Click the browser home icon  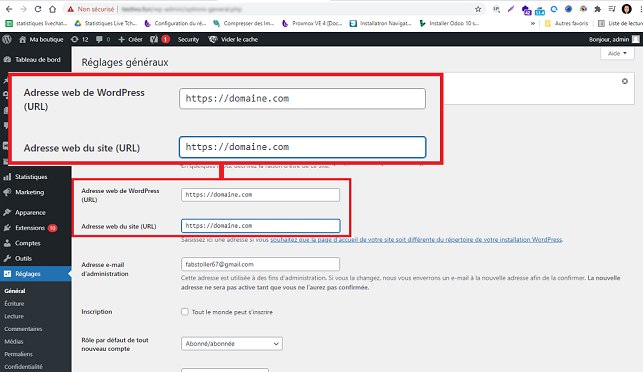tap(52, 9)
